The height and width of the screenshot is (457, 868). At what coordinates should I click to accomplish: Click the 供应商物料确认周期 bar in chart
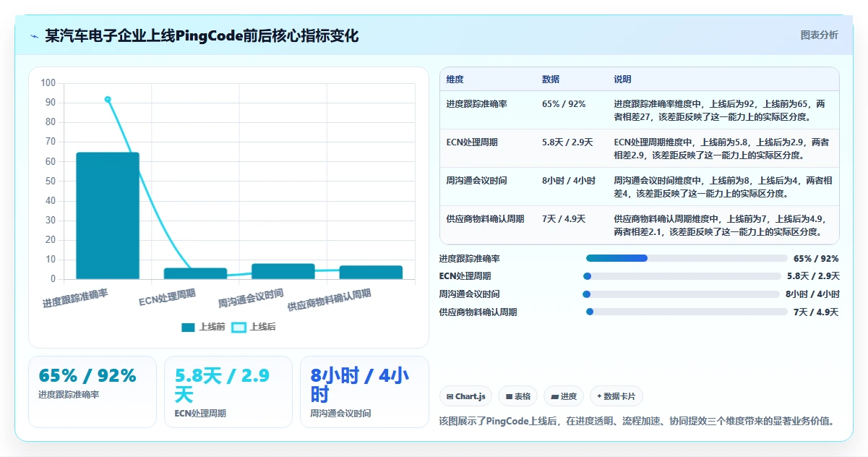click(371, 273)
